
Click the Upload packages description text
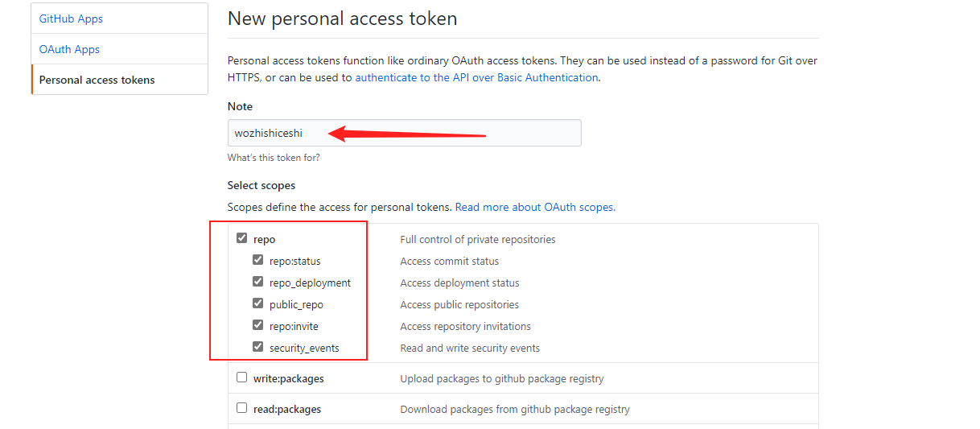(x=501, y=378)
